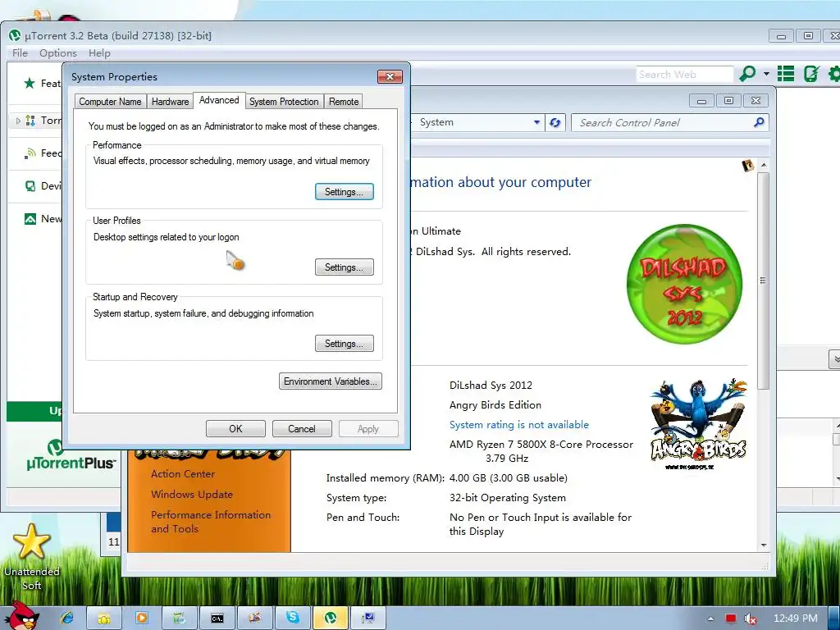Open the System address bar dropdown arrow
Screen dimensions: 840x630
536,123
